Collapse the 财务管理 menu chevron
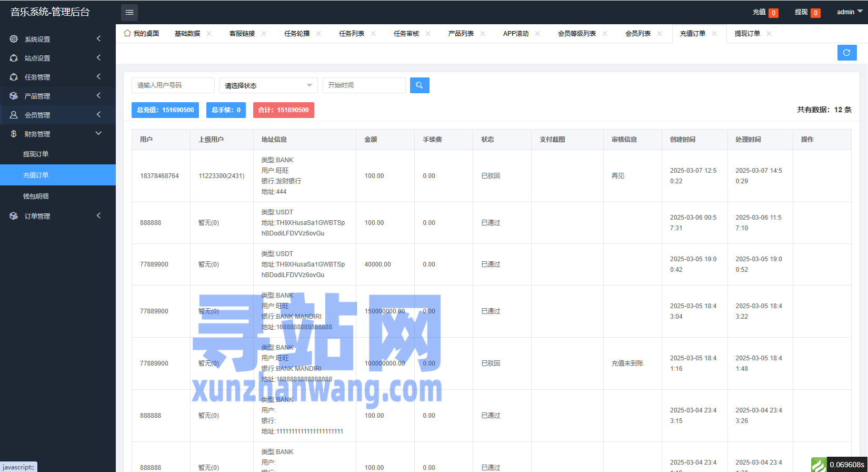The width and height of the screenshot is (868, 472). pos(98,133)
